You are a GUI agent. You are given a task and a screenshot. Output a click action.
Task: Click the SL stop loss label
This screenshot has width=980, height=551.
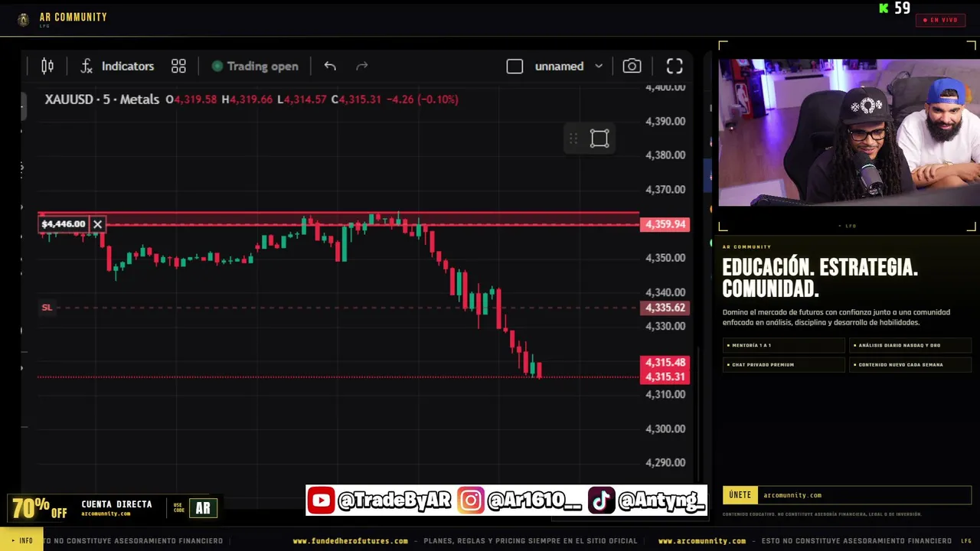47,308
